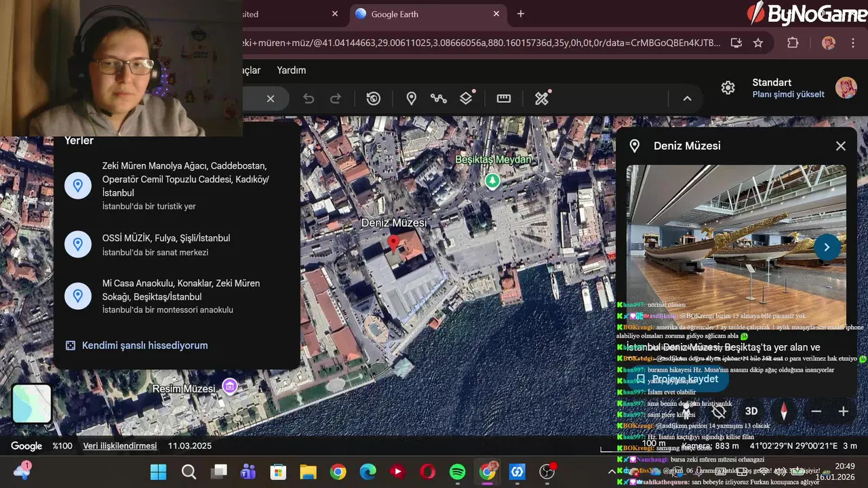Screen dimensions: 868x488
Task: Open Task View from the taskbar
Action: pos(218,472)
